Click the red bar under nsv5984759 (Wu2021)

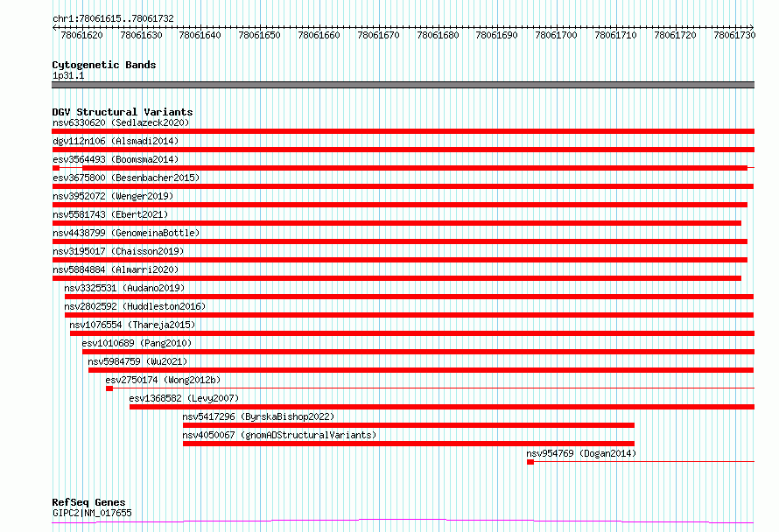(x=421, y=370)
